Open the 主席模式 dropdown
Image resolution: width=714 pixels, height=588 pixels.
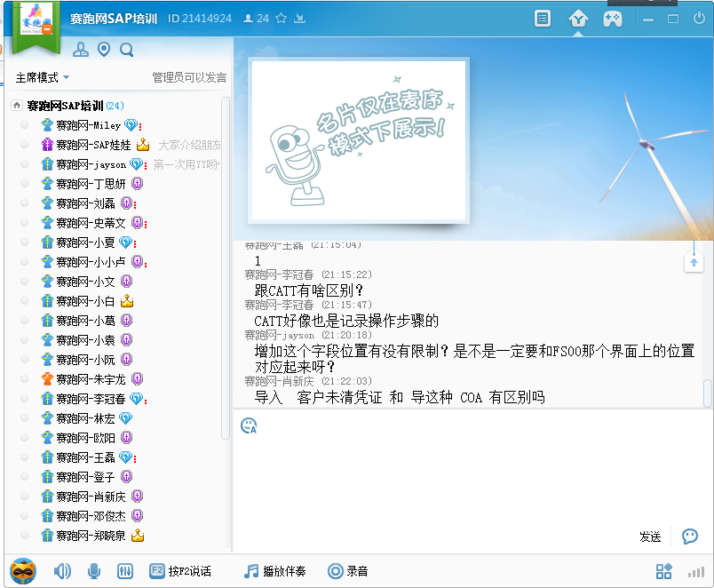(43, 77)
